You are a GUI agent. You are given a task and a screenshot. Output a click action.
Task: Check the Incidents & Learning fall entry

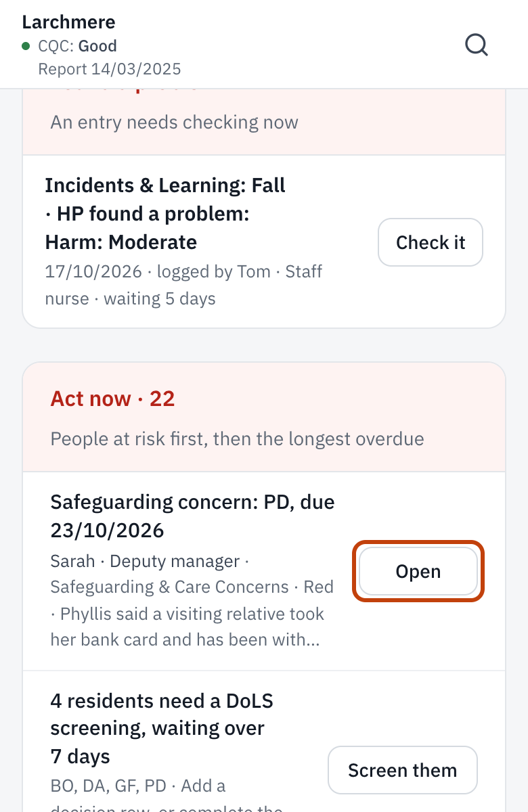430,242
